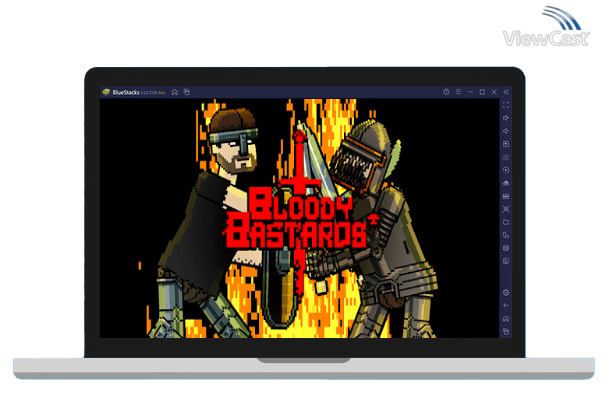Open the hamburger menu in title bar

coord(458,92)
